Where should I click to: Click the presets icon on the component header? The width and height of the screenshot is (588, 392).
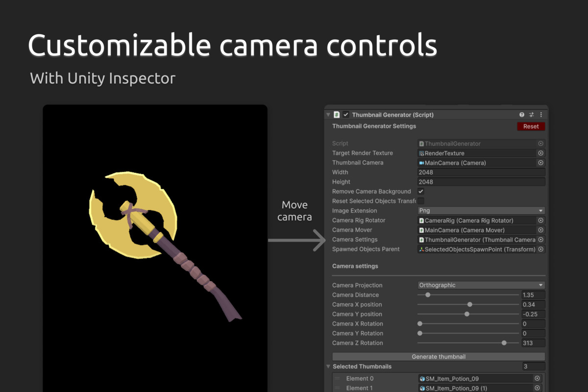[x=531, y=114]
